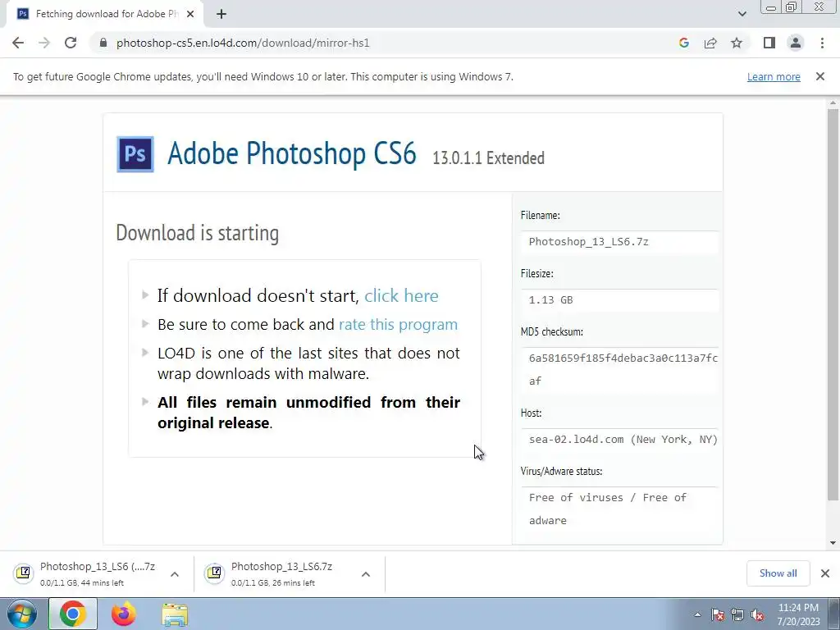Open the side panel icon
Screen dimensions: 840x630
pos(769,43)
